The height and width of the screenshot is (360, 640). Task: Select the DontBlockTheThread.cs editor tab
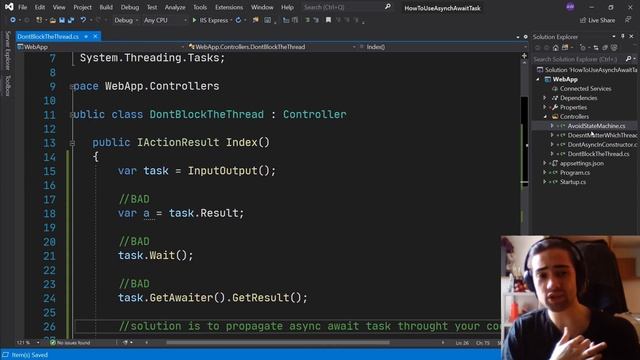tap(48, 36)
